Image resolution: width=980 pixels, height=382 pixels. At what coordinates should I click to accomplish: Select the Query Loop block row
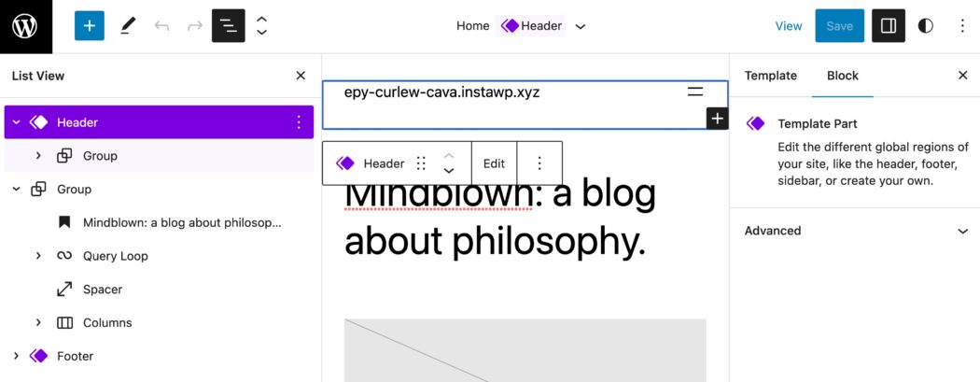159,256
